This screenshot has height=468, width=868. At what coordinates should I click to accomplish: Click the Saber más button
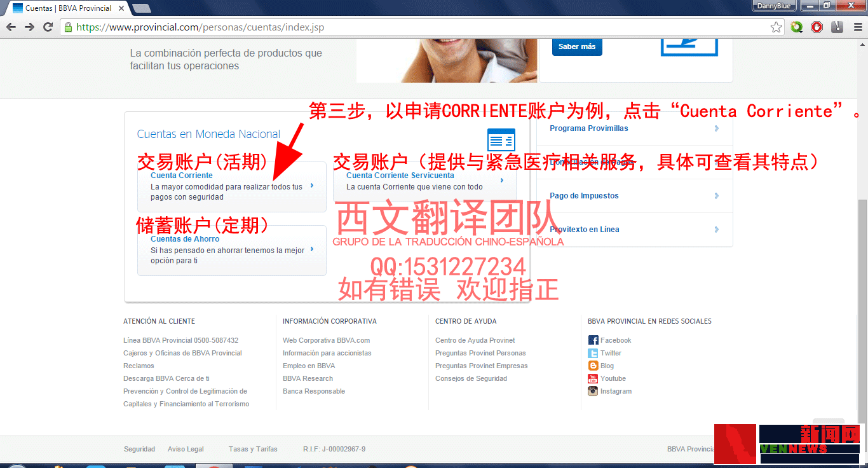point(577,46)
